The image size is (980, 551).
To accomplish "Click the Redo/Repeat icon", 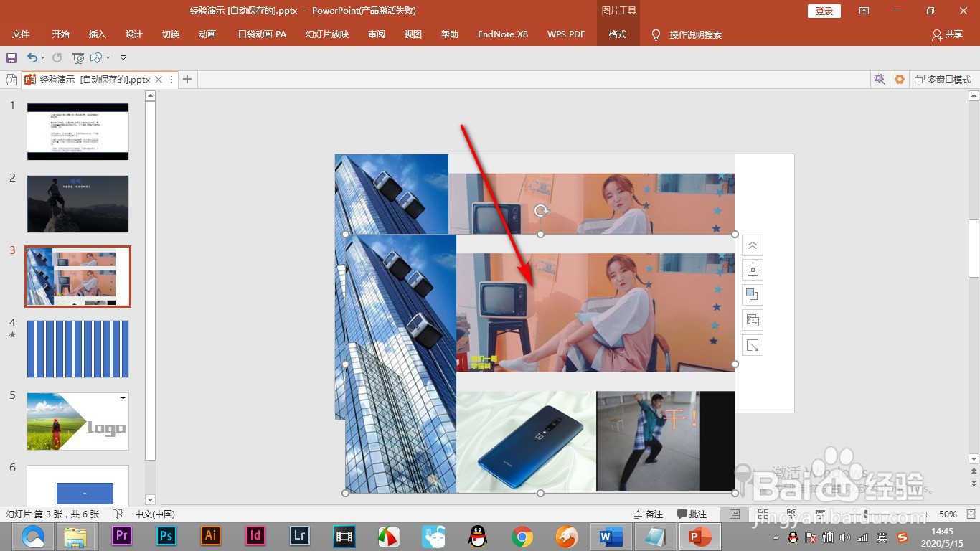I will point(57,57).
